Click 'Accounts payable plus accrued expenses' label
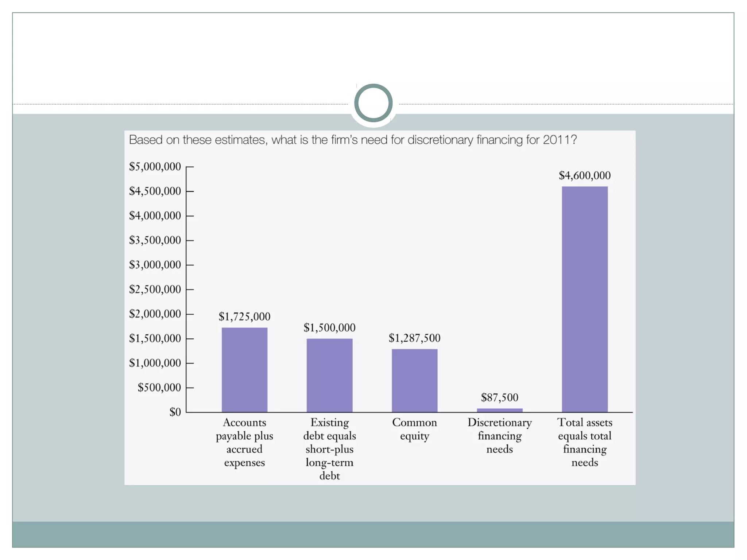Screen dimensions: 747x560 244,442
